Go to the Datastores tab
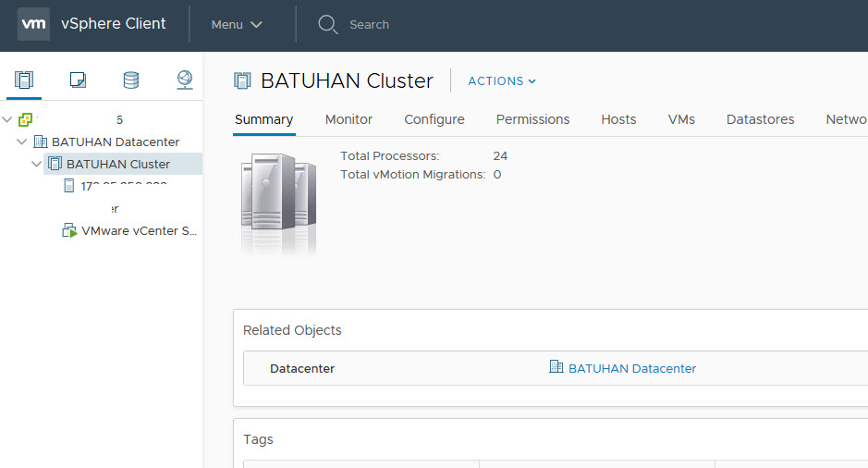This screenshot has height=468, width=868. [760, 119]
